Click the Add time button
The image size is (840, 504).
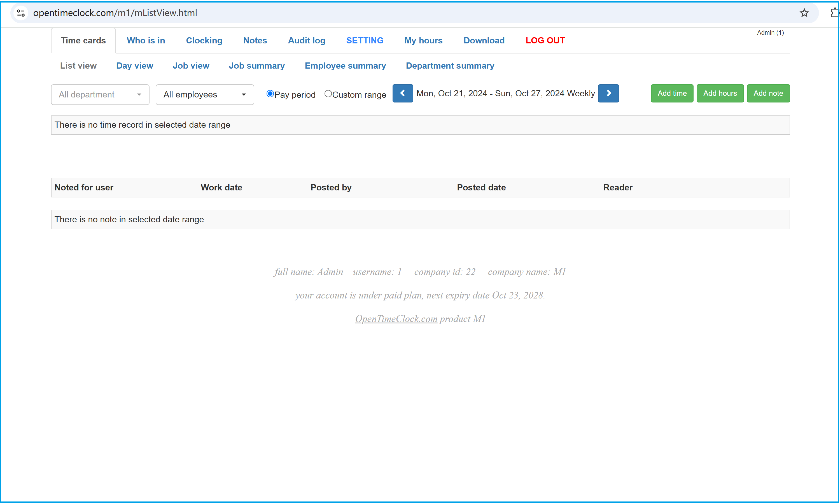point(672,94)
